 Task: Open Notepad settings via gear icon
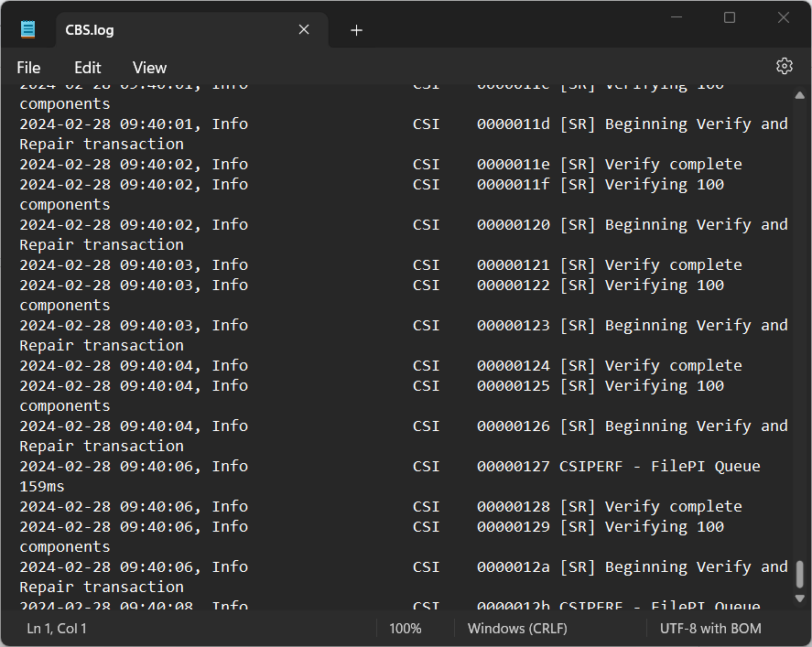(x=784, y=66)
